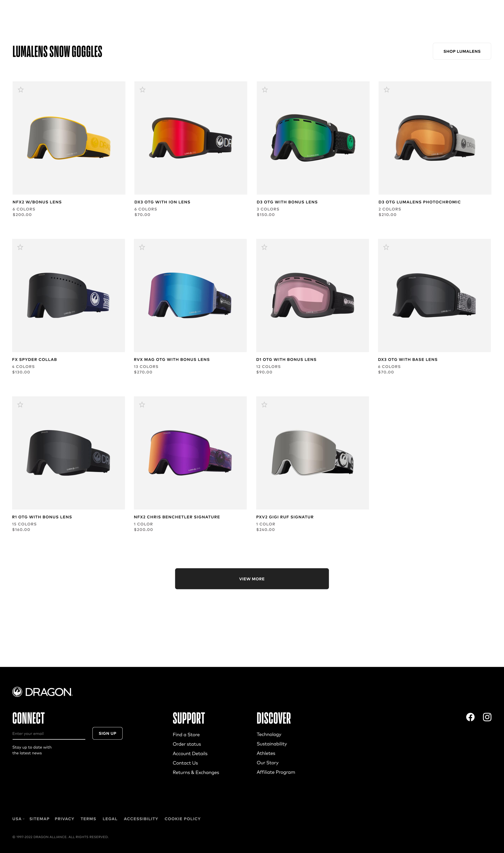Image resolution: width=504 pixels, height=853 pixels.
Task: Star the R1 OTG with Bonus Lens
Action: 20,404
